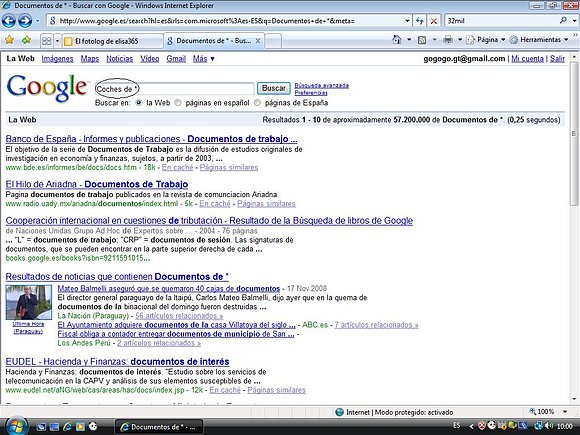580x435 pixels.
Task: Open the Herramientas menu
Action: [539, 40]
